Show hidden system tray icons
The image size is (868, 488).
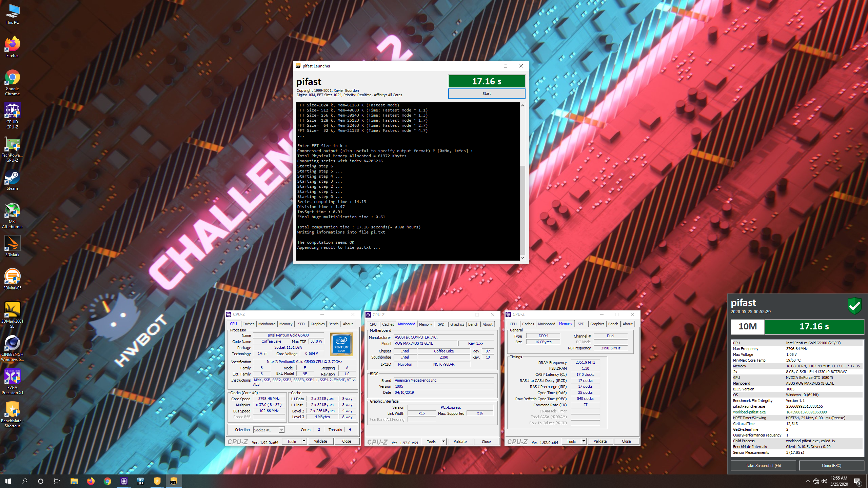tap(808, 481)
